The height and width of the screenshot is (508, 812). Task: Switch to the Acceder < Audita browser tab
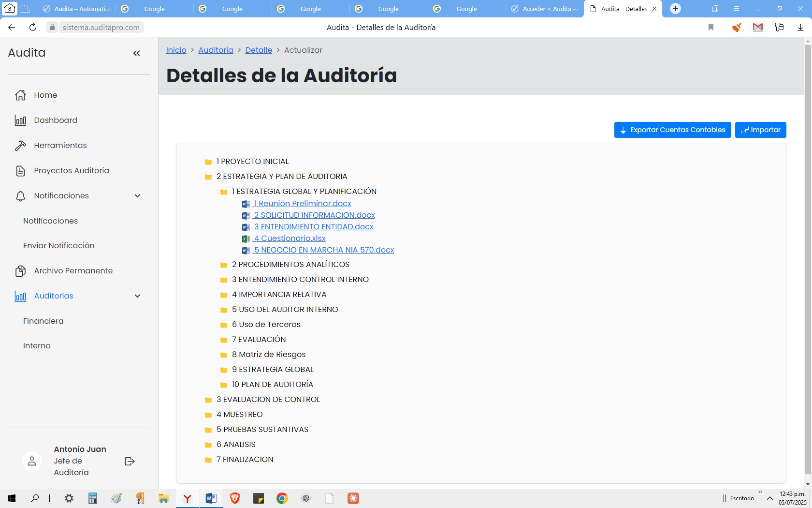[x=544, y=9]
